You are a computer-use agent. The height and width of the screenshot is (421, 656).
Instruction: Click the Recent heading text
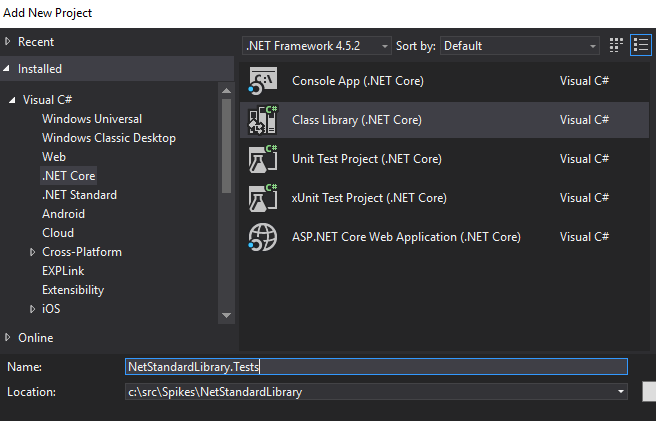36,42
